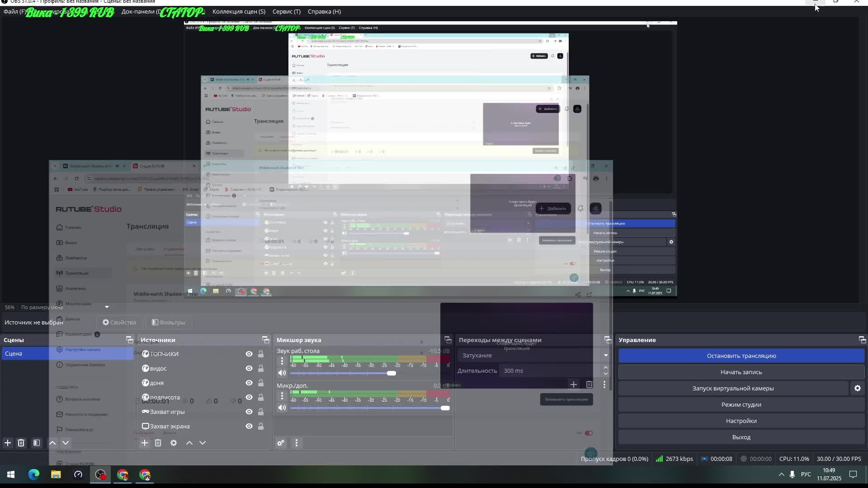Open advanced audio properties gear in the mixer
This screenshot has width=868, height=488.
[281, 443]
